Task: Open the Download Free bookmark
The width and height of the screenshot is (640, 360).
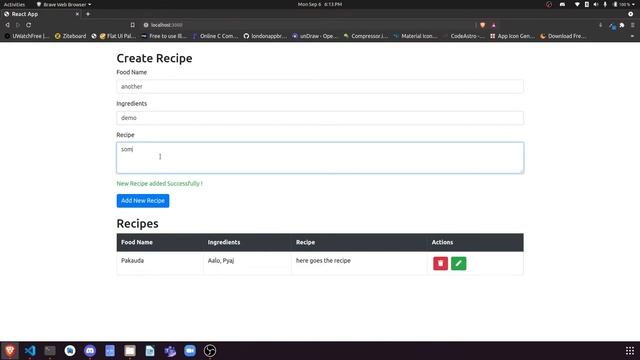Action: [563, 36]
